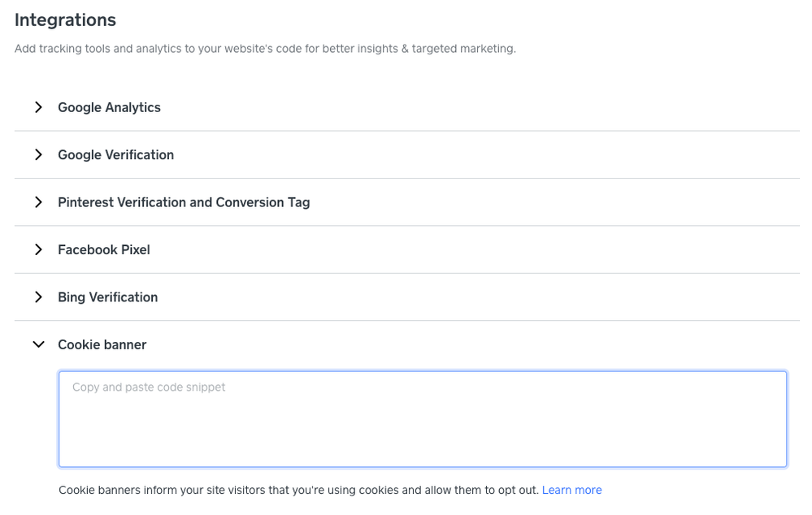
Task: Open the Facebook Pixel section title
Action: click(x=104, y=249)
